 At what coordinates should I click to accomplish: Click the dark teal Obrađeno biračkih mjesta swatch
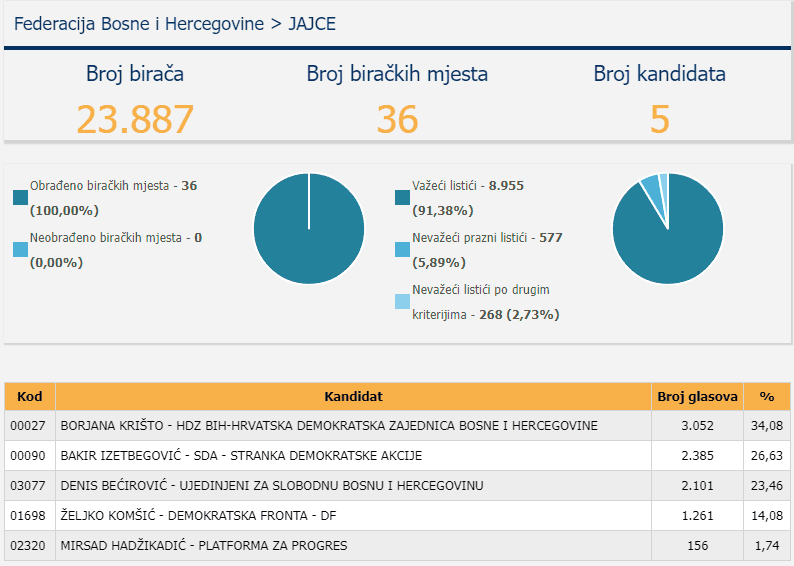point(21,198)
